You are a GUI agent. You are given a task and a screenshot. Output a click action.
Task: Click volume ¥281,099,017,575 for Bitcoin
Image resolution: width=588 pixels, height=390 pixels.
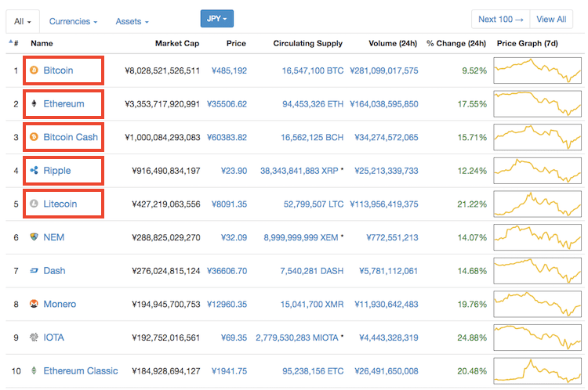(x=384, y=70)
